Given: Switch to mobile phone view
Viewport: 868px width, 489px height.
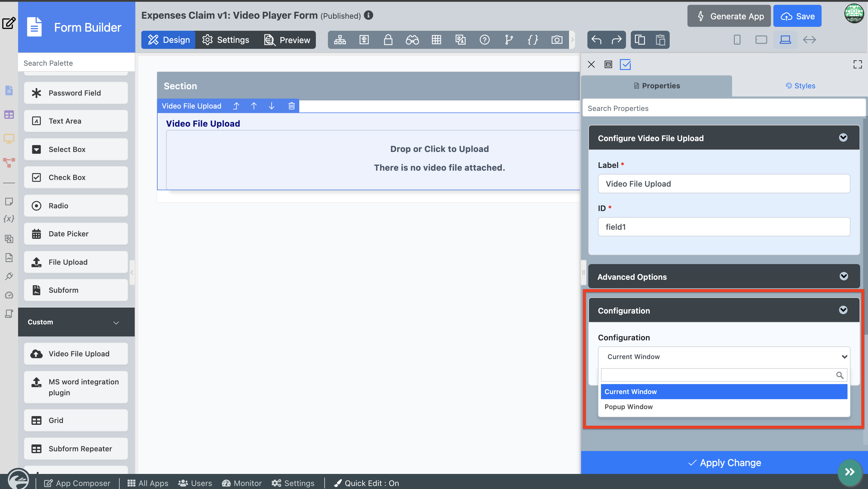Looking at the screenshot, I should (x=737, y=40).
